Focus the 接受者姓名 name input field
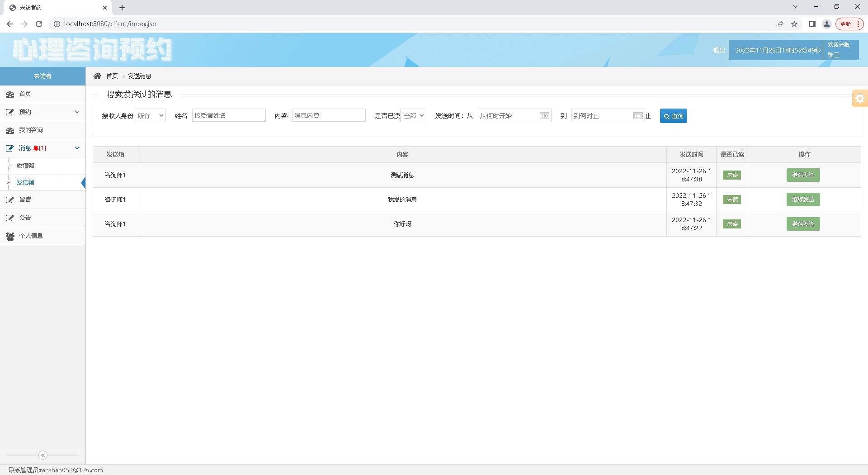Viewport: 868px width, 475px height. click(229, 116)
